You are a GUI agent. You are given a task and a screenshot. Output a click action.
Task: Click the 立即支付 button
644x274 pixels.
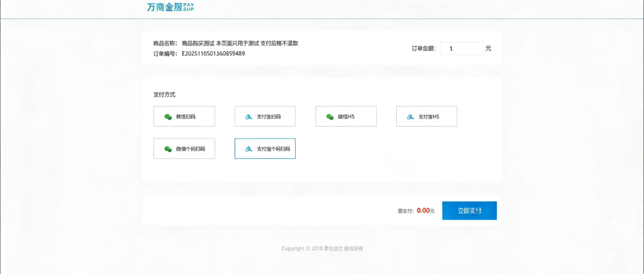tap(469, 210)
